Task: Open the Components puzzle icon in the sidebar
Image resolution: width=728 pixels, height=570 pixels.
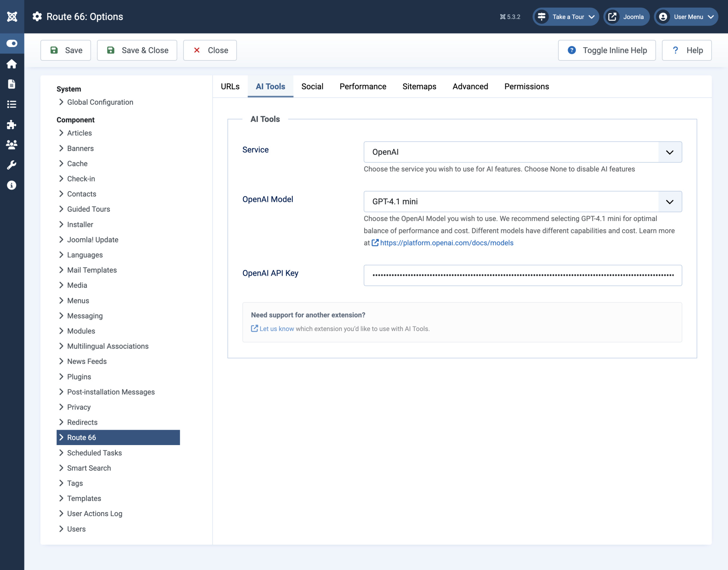Action: click(12, 125)
